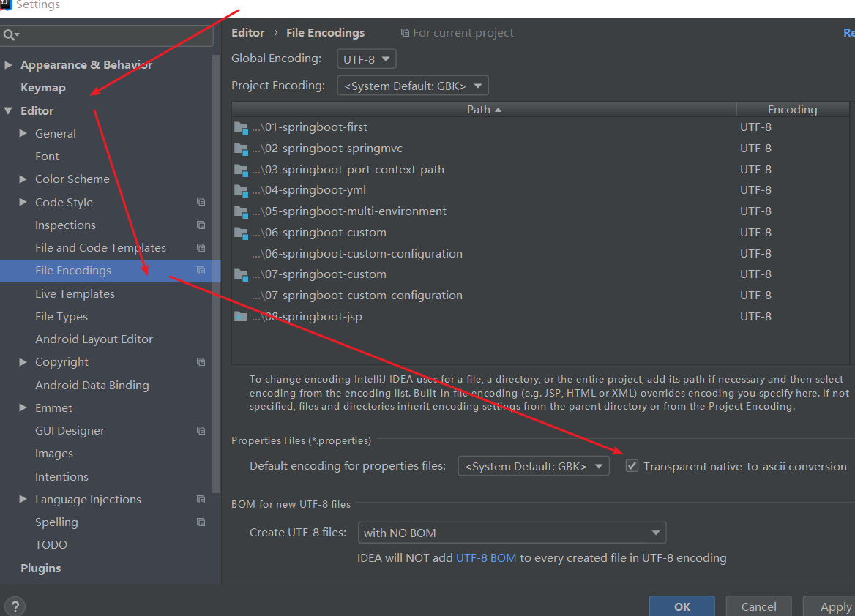This screenshot has width=855, height=616.
Task: Focus the settings search field
Action: pyautogui.click(x=106, y=35)
